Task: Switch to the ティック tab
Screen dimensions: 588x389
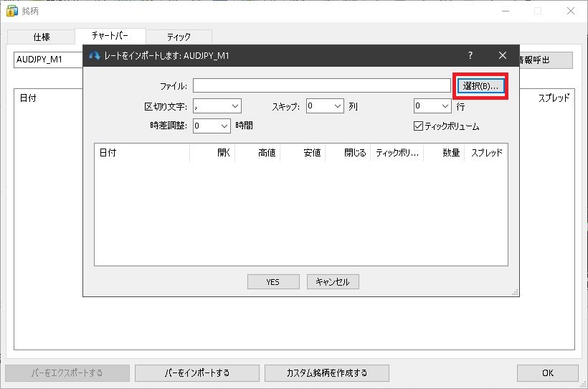Action: coord(179,37)
